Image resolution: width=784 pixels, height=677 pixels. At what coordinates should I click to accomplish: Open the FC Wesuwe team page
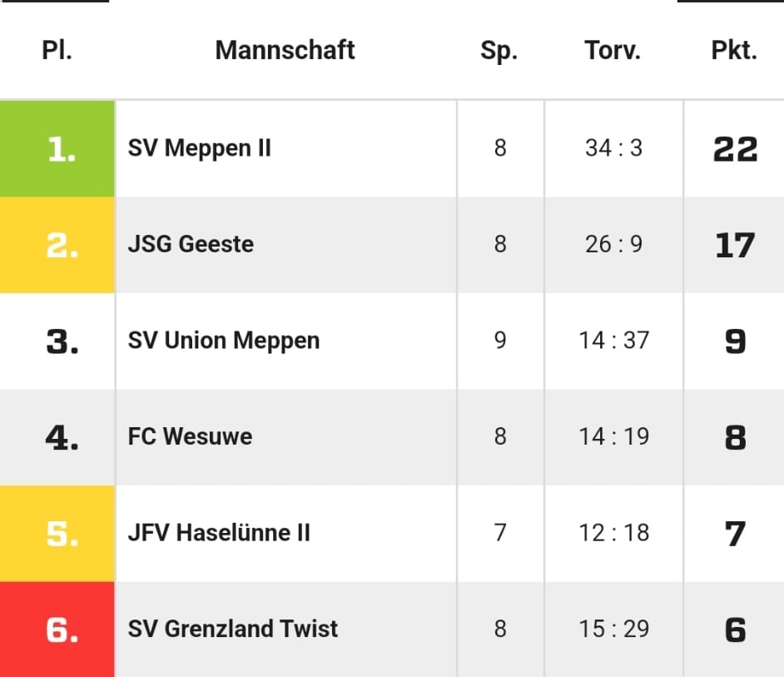pyautogui.click(x=190, y=436)
